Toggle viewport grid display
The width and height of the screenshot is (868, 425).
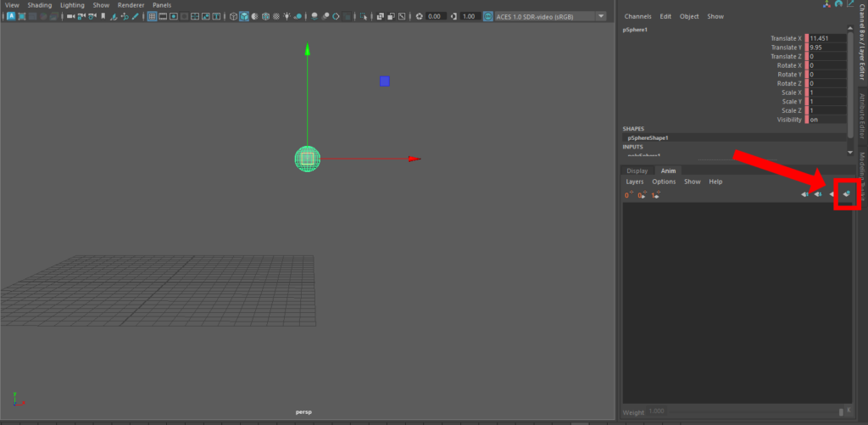click(x=152, y=17)
